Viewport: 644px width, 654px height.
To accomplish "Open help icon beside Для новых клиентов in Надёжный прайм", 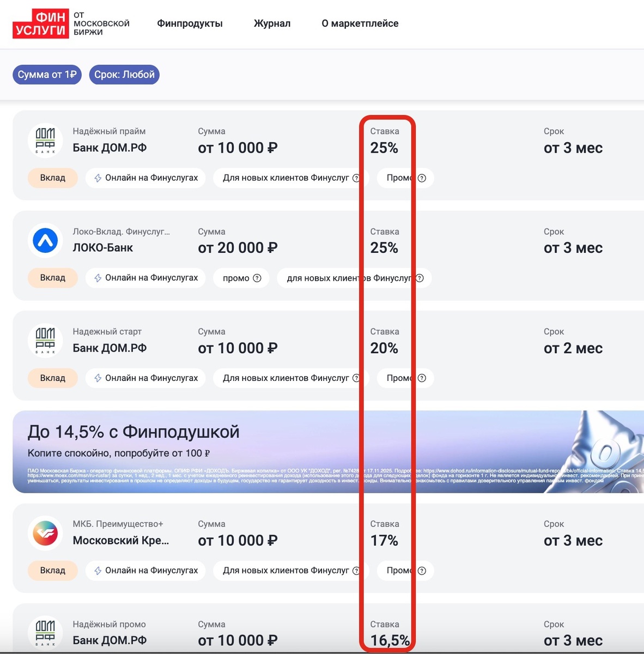I will click(x=356, y=178).
